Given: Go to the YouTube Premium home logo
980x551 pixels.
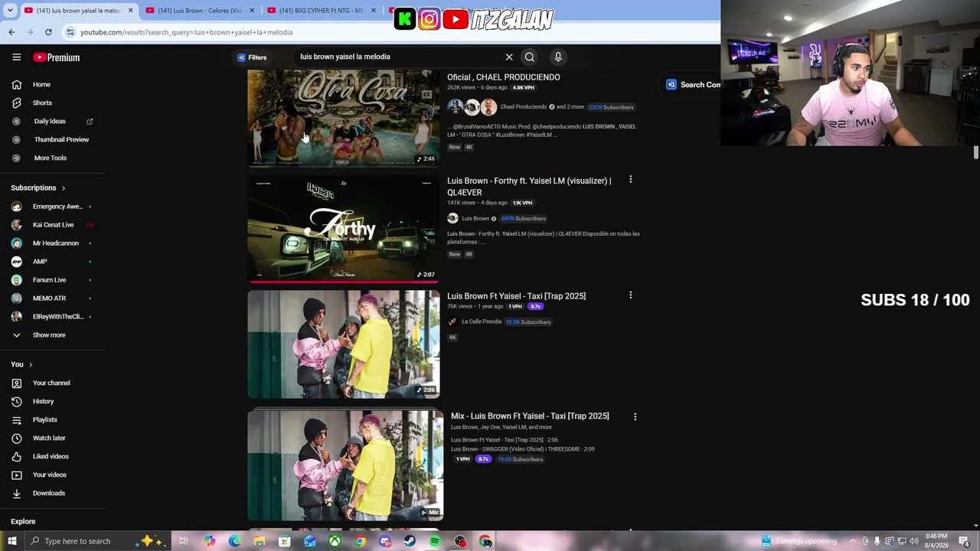Looking at the screenshot, I should pyautogui.click(x=57, y=57).
